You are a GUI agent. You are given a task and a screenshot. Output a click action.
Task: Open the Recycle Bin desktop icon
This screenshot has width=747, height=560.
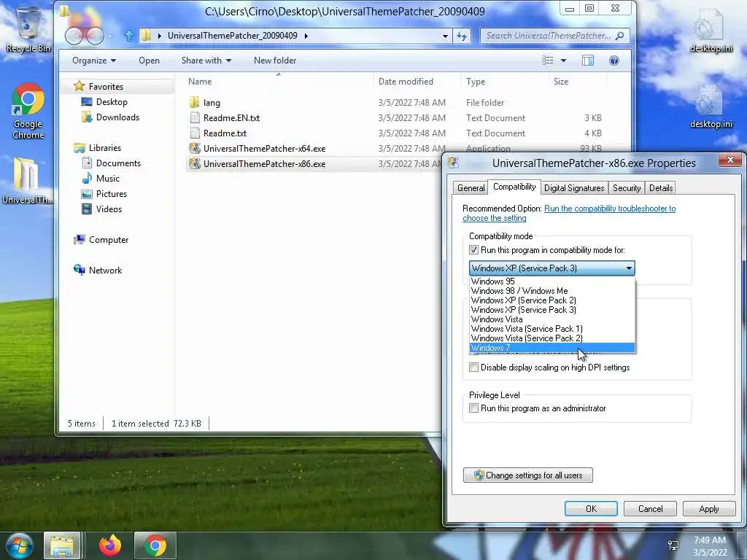(28, 28)
